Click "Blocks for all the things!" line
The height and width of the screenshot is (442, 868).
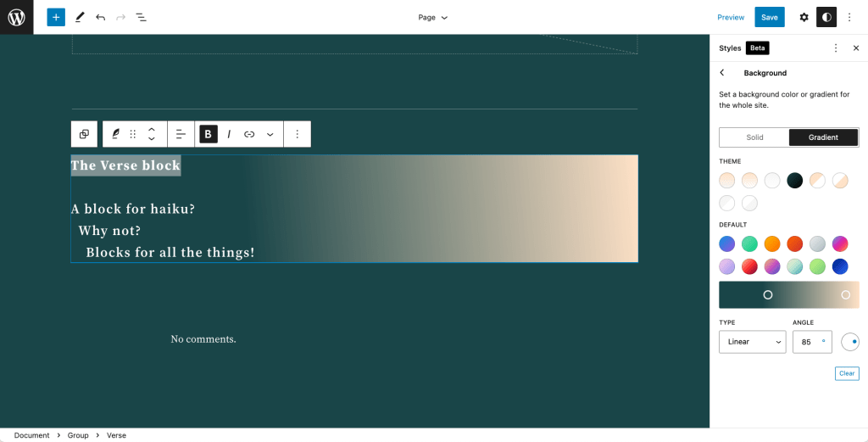(170, 253)
